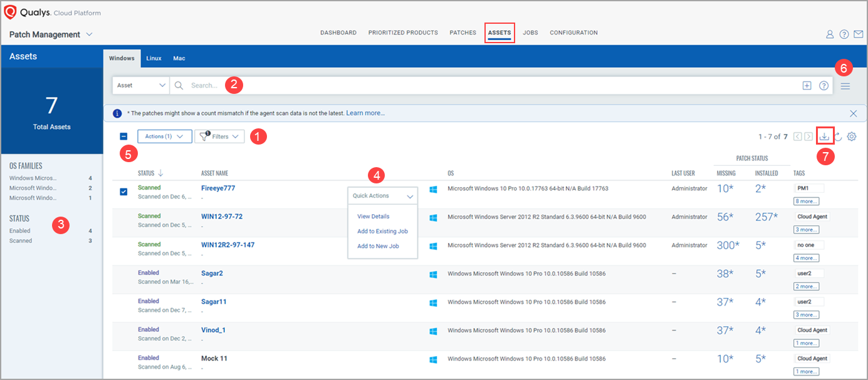The height and width of the screenshot is (380, 868).
Task: Click the plus icon in search bar
Action: coord(807,85)
